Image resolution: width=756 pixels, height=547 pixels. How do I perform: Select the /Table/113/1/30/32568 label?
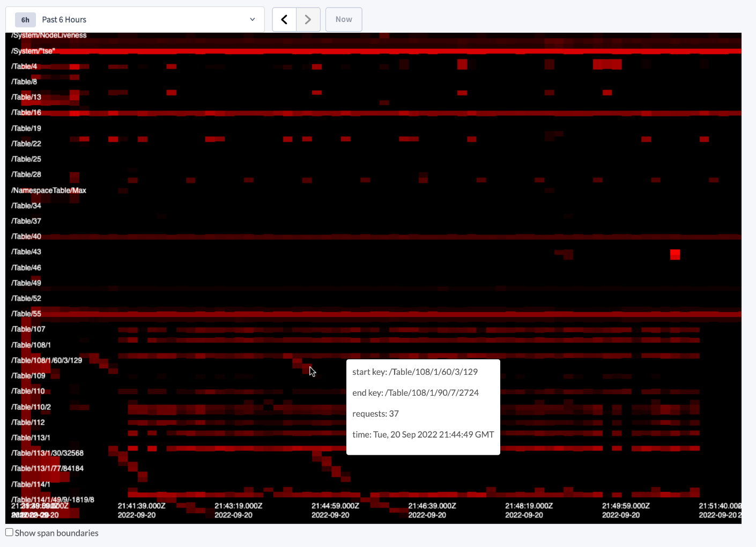pos(47,453)
